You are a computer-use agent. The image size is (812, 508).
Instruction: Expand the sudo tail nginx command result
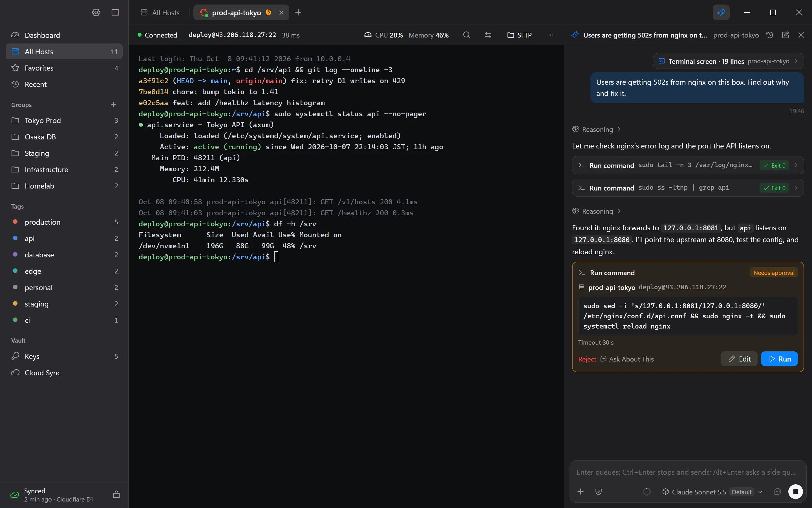[x=688, y=165]
